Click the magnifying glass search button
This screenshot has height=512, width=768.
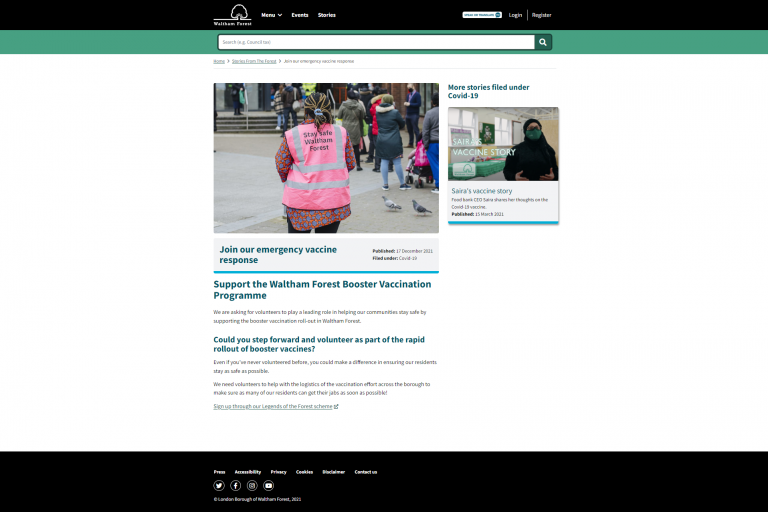[x=543, y=42]
